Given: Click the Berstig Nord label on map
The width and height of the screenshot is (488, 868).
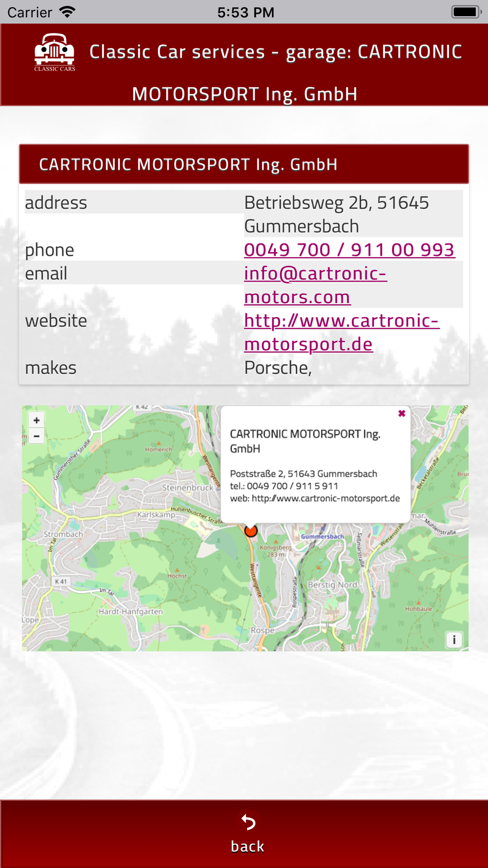Looking at the screenshot, I should [x=332, y=584].
